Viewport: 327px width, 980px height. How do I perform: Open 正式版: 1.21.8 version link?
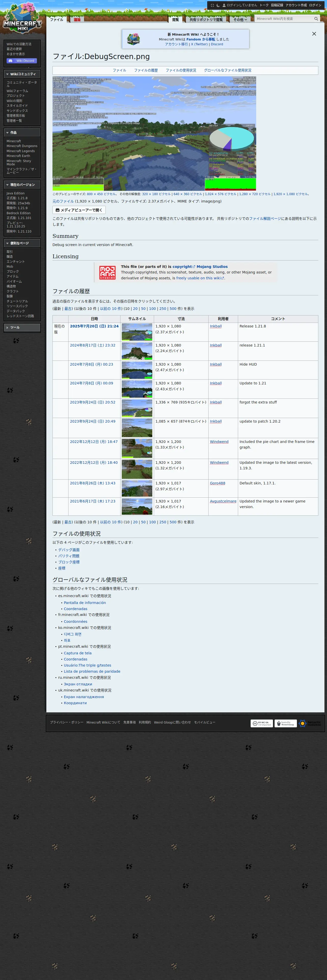point(17,198)
